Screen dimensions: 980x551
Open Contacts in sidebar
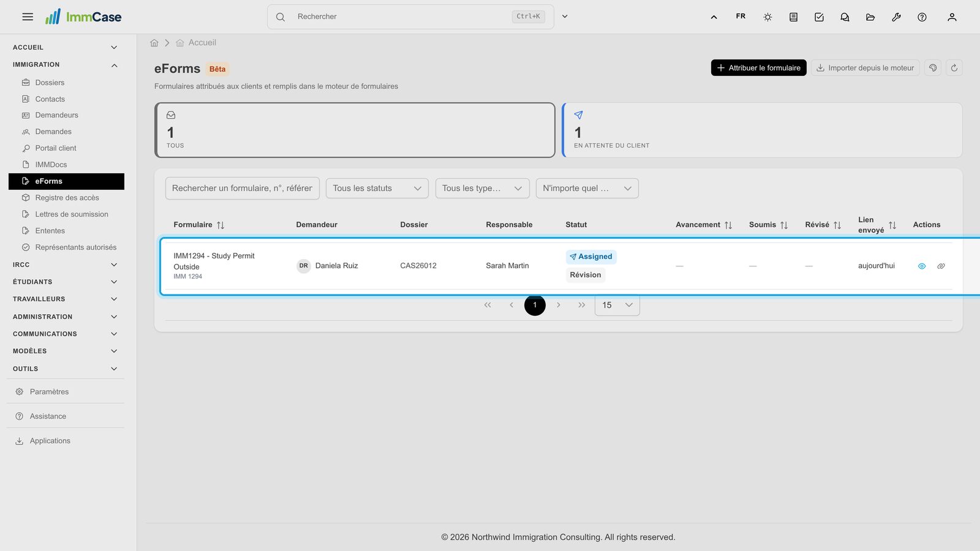[x=50, y=99]
